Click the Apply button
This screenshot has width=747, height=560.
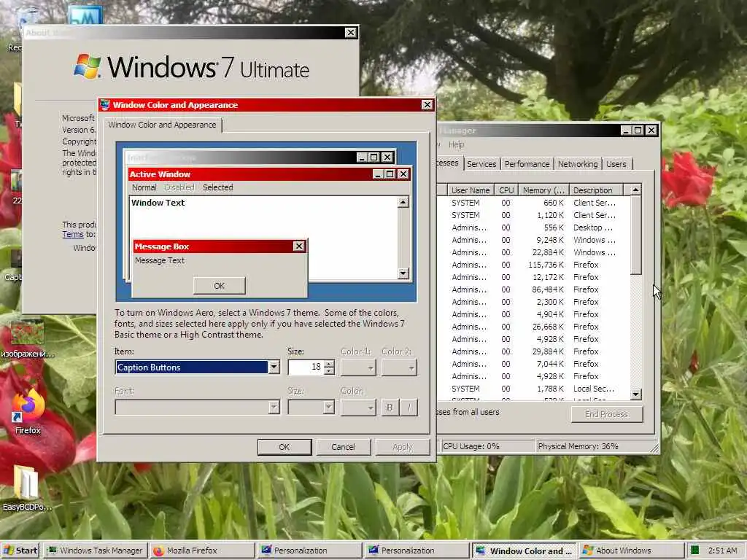[x=402, y=447]
